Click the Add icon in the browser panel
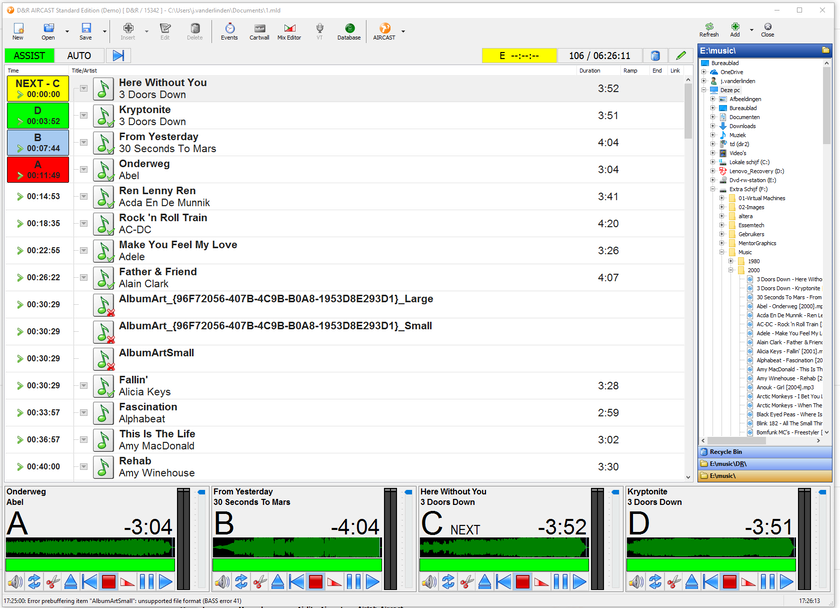 pos(735,29)
